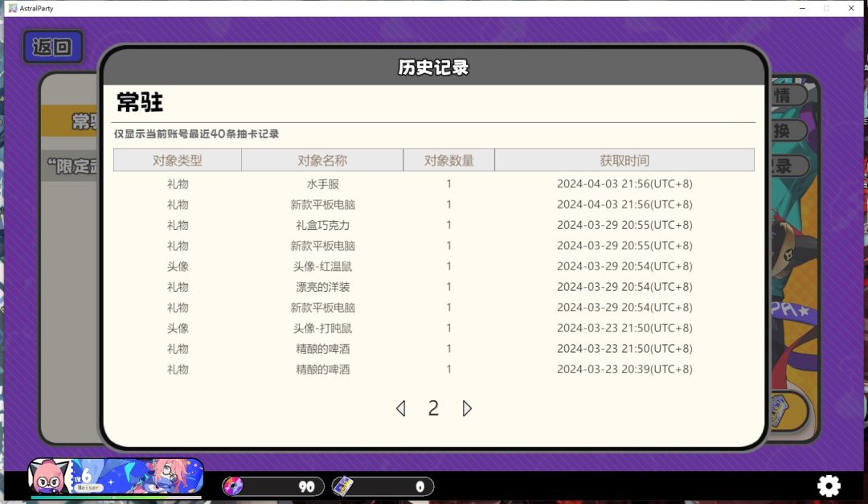Image resolution: width=868 pixels, height=504 pixels.
Task: Open settings gear icon
Action: click(x=829, y=486)
